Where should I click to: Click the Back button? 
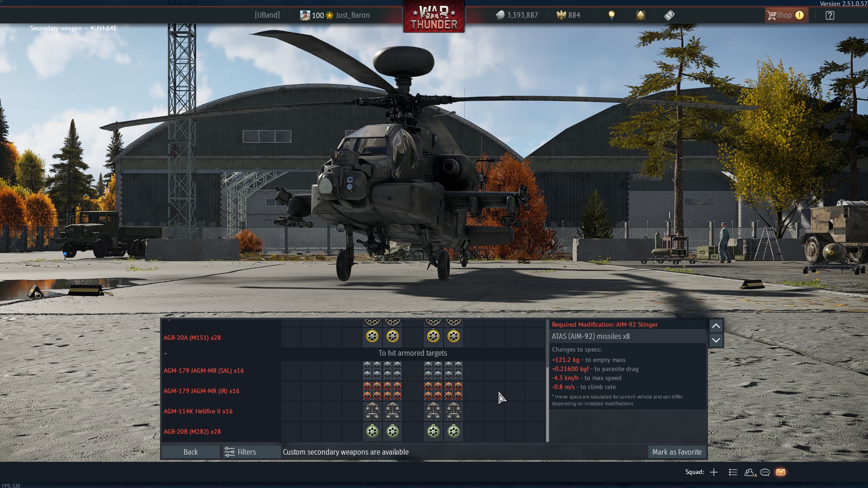[x=190, y=452]
